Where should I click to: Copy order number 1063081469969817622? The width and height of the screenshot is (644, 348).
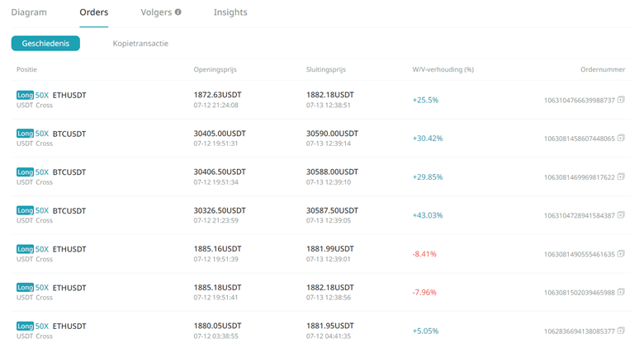(621, 176)
